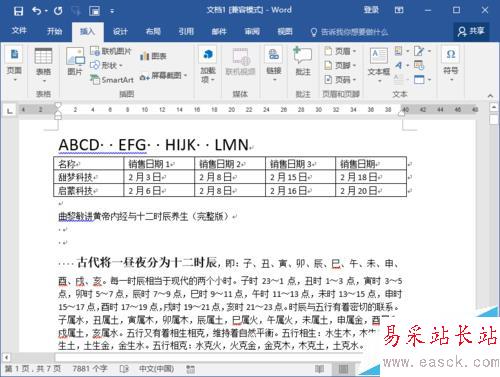This screenshot has width=500, height=377.
Task: Insert a 图表 chart
Action: (153, 56)
